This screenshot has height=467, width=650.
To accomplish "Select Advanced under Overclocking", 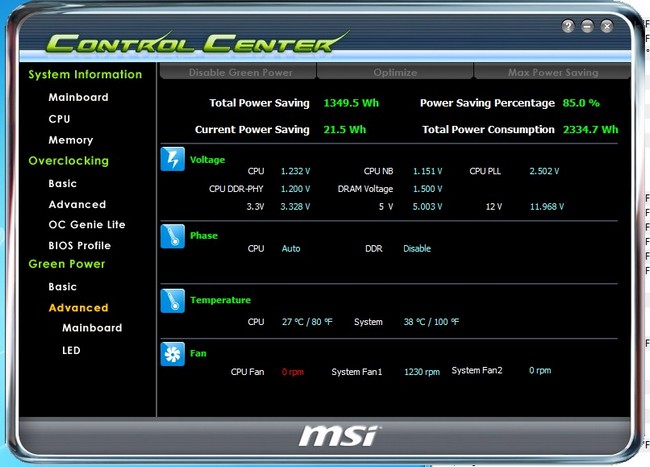I will [x=77, y=205].
